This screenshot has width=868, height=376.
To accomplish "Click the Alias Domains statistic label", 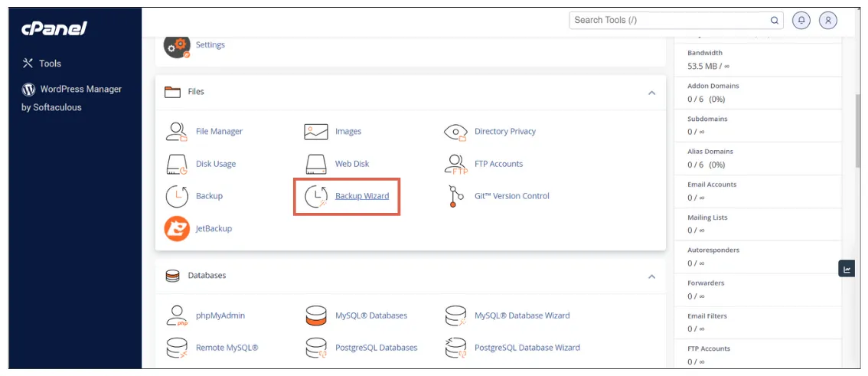I will [x=710, y=152].
